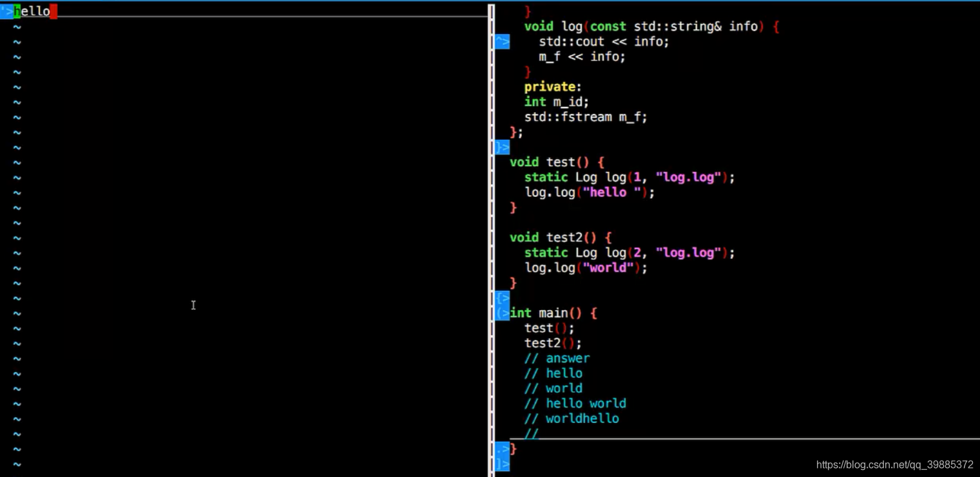Image resolution: width=980 pixels, height=477 pixels.
Task: Place cursor on 'hello' in the left pane
Action: (x=32, y=11)
